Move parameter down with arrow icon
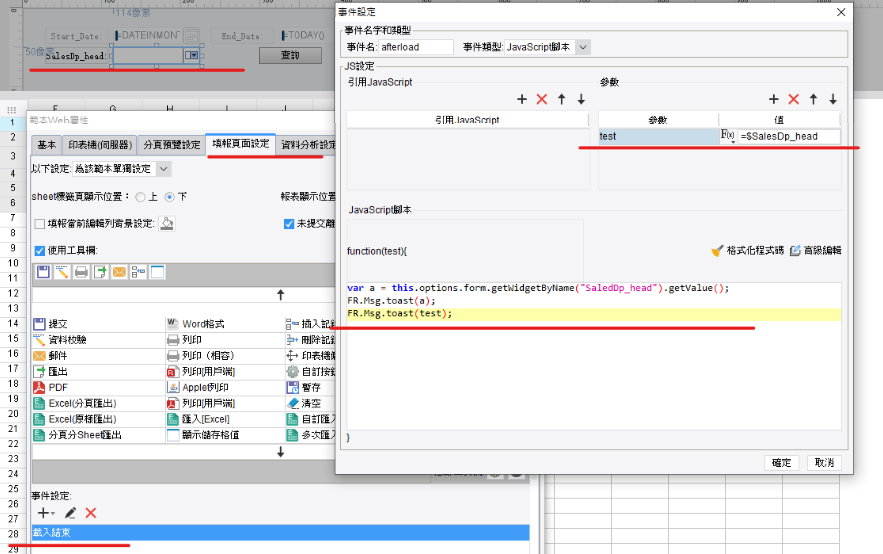 [833, 100]
